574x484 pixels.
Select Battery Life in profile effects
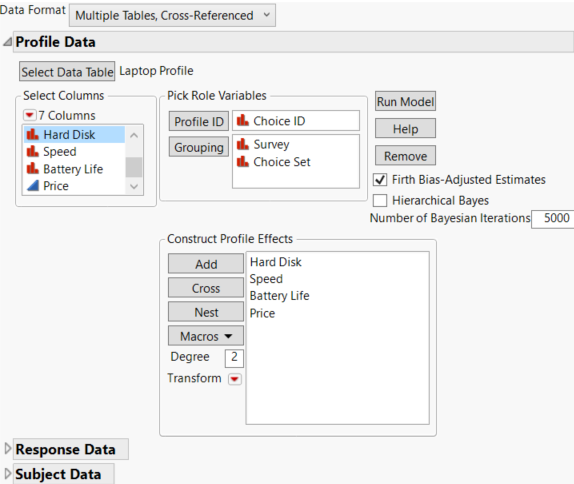[x=279, y=296]
